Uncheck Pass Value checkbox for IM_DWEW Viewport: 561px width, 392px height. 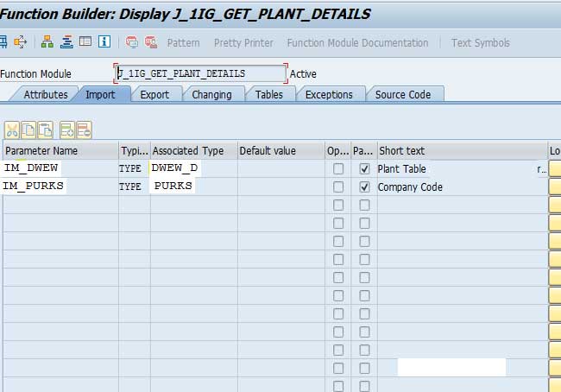(365, 169)
